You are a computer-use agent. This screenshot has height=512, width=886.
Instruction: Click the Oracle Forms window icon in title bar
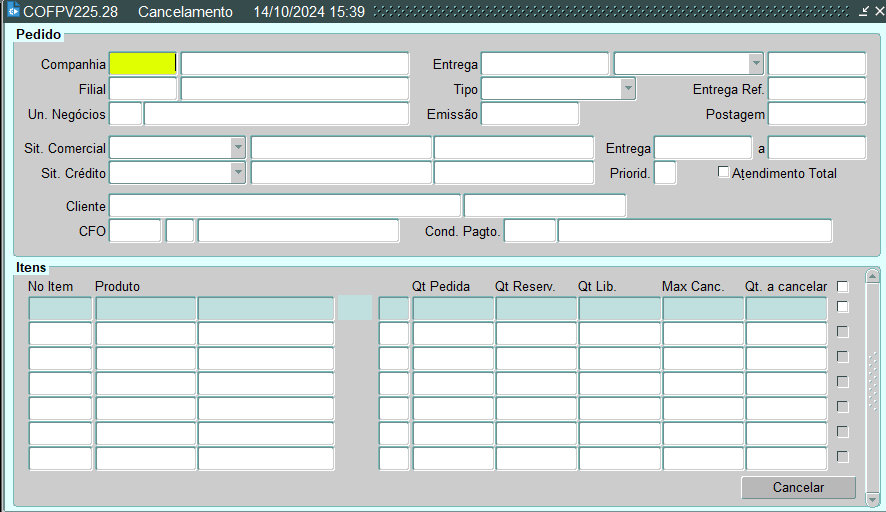click(x=13, y=12)
